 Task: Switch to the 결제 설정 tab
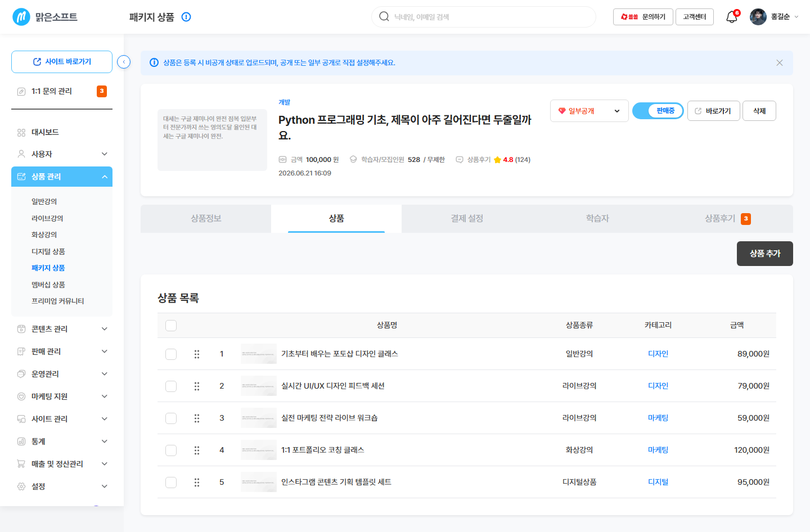(x=467, y=219)
